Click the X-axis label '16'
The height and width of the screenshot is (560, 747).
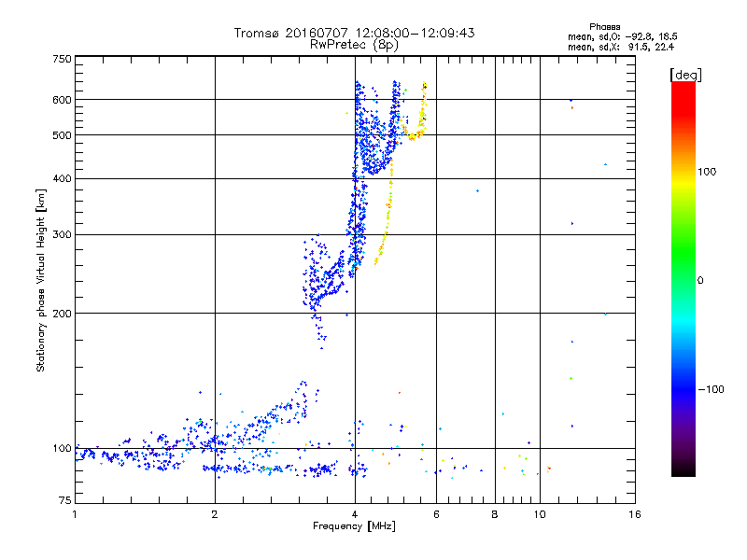pyautogui.click(x=635, y=514)
